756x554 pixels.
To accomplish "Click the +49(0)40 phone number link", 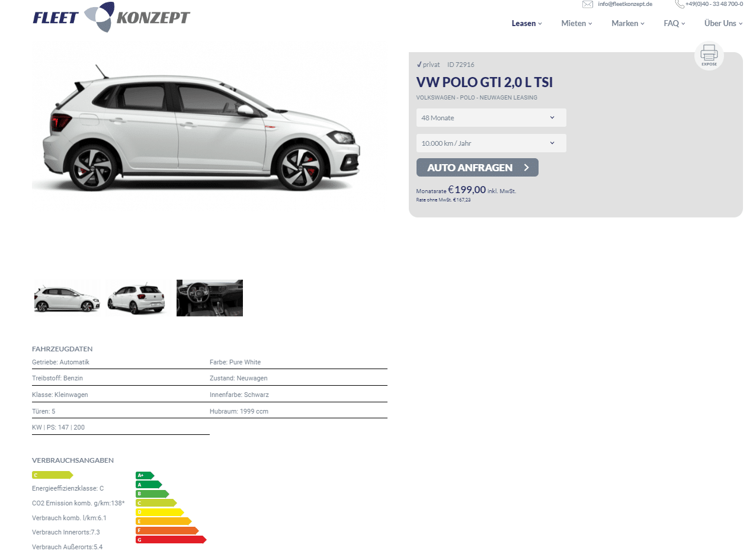I will [714, 4].
